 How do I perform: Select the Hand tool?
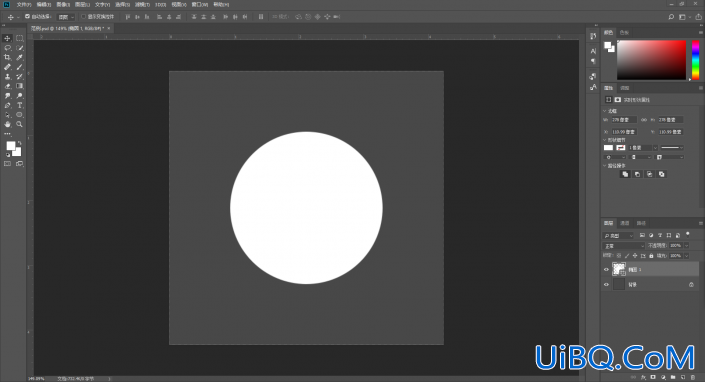pyautogui.click(x=7, y=124)
